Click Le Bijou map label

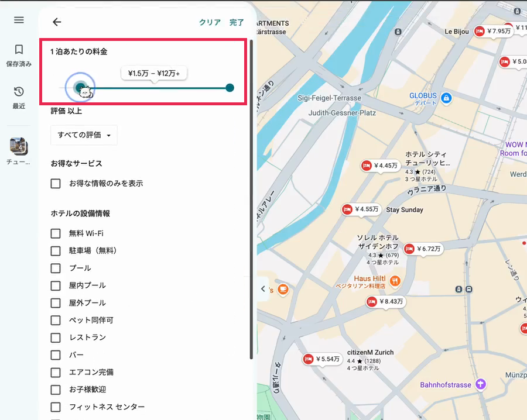[x=456, y=32]
